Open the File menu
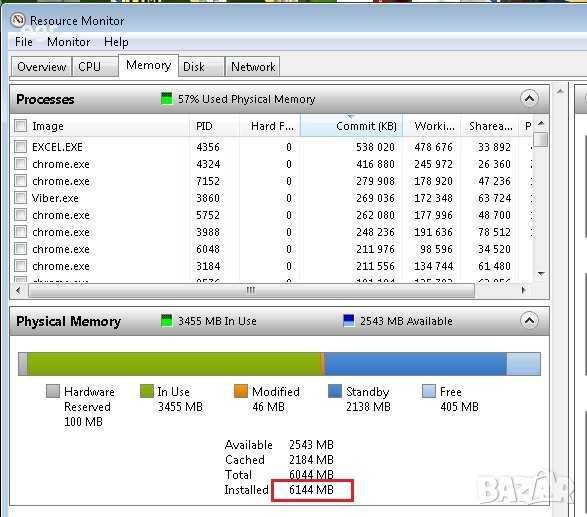This screenshot has width=587, height=517. point(24,42)
